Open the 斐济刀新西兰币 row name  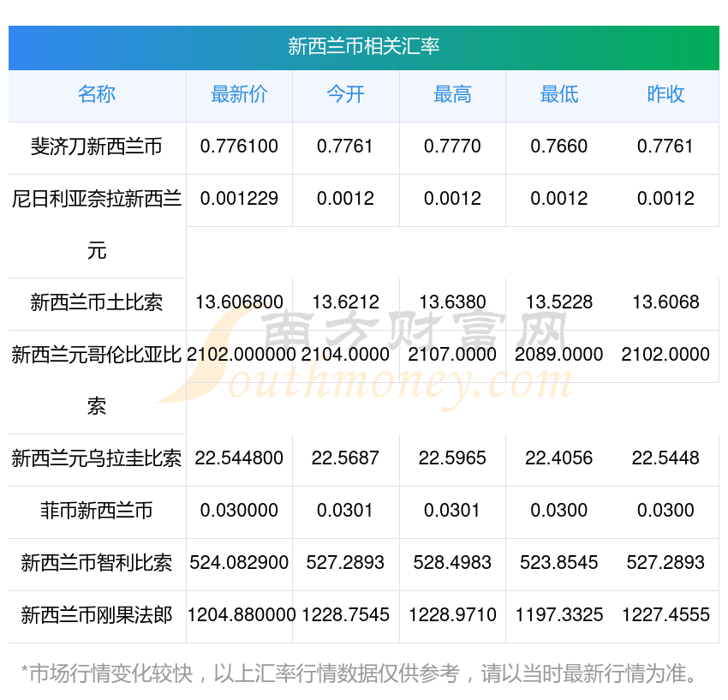coord(97,147)
